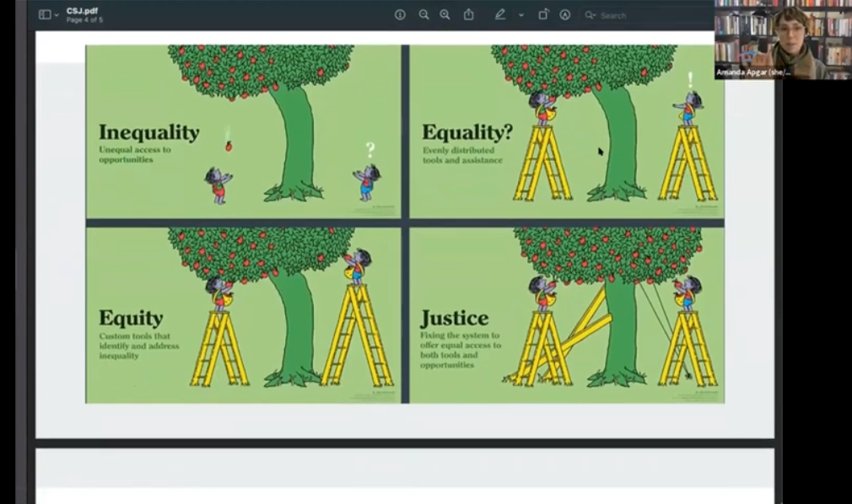Screen dimensions: 852x504
Task: Click the Equality? illustration panel
Action: pos(566,131)
